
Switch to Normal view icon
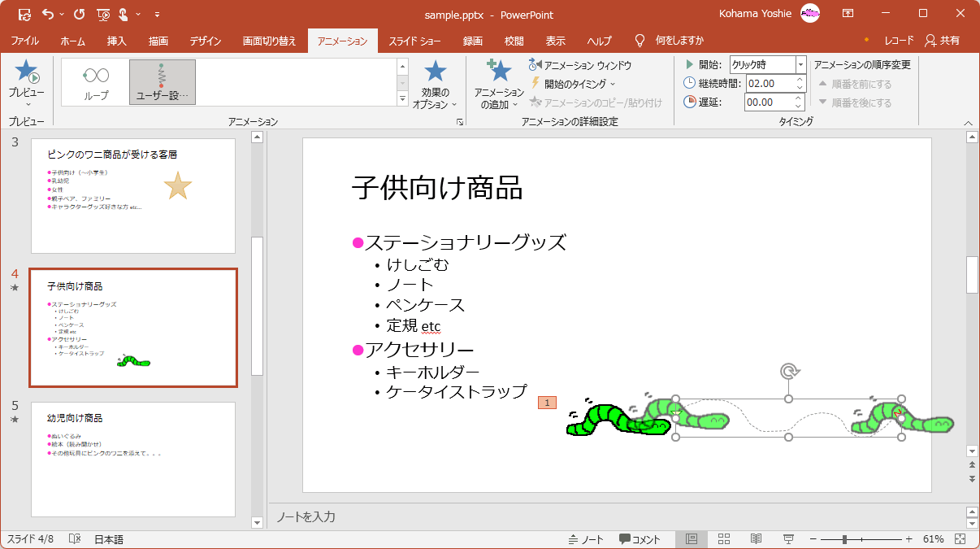(x=692, y=539)
